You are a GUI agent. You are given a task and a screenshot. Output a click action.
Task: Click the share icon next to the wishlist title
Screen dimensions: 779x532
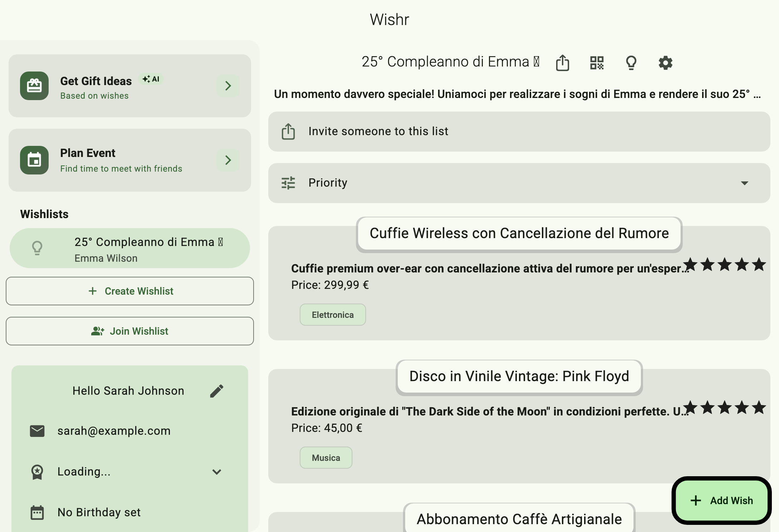[x=562, y=63]
